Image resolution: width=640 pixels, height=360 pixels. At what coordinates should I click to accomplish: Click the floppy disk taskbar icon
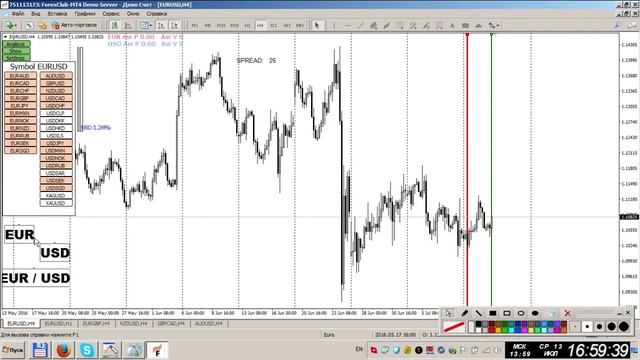click(40, 350)
